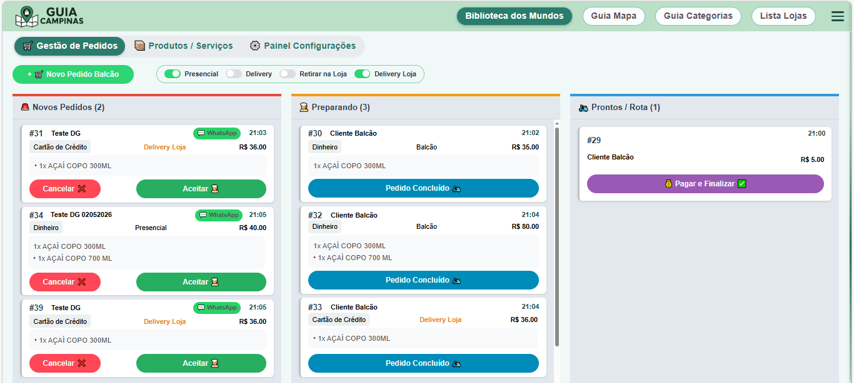Mark order #32 as Pedido Concluído
The height and width of the screenshot is (383, 854).
point(423,280)
